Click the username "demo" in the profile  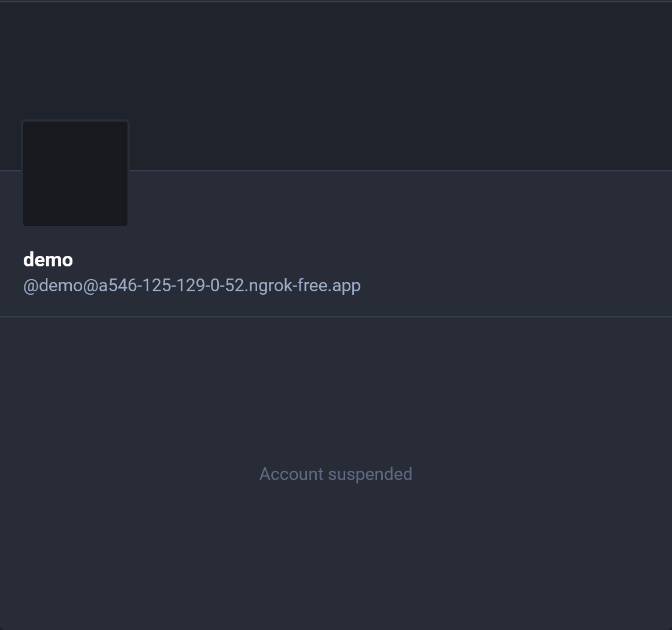(x=48, y=260)
